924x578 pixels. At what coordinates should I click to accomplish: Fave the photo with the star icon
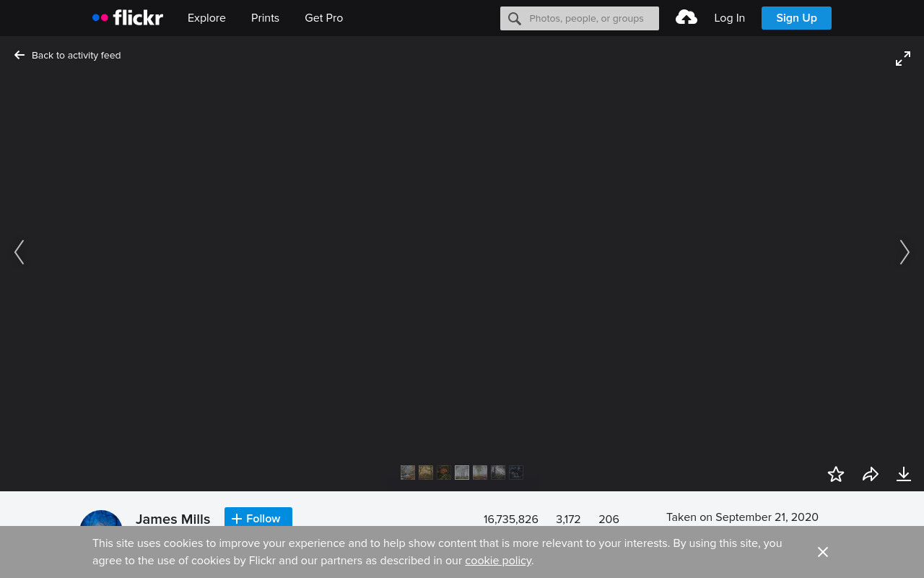pyautogui.click(x=836, y=474)
